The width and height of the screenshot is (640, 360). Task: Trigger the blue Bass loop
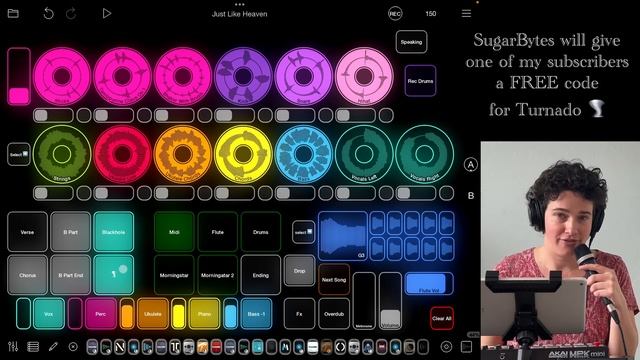(304, 154)
